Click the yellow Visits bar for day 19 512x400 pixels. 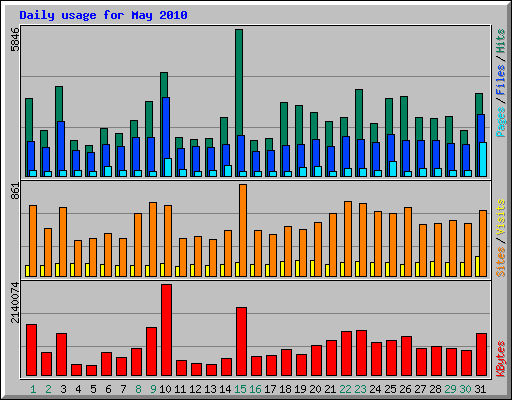[297, 268]
